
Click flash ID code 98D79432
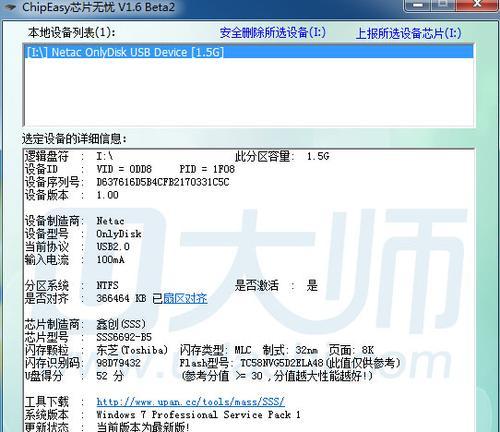click(x=118, y=363)
